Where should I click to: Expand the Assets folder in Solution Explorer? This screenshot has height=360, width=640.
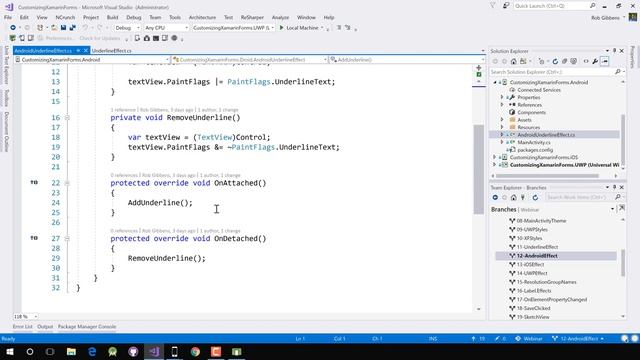pos(502,120)
